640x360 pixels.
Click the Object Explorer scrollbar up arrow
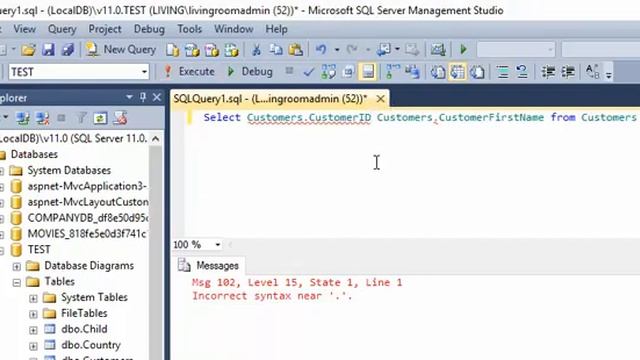coord(156,139)
